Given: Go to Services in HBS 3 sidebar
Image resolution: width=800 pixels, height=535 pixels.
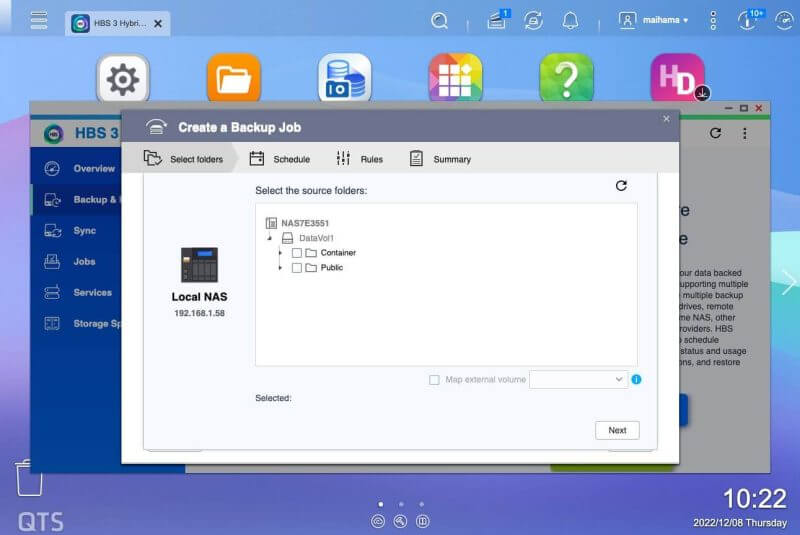Looking at the screenshot, I should pos(79,292).
